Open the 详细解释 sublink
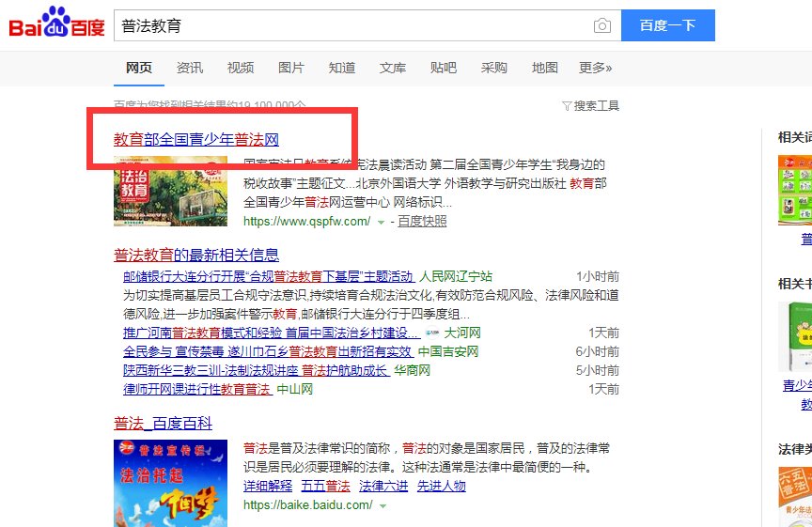This screenshot has width=812, height=527. (268, 486)
